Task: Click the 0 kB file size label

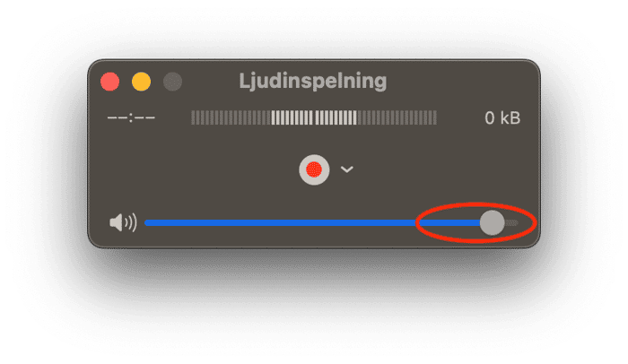Action: click(502, 117)
